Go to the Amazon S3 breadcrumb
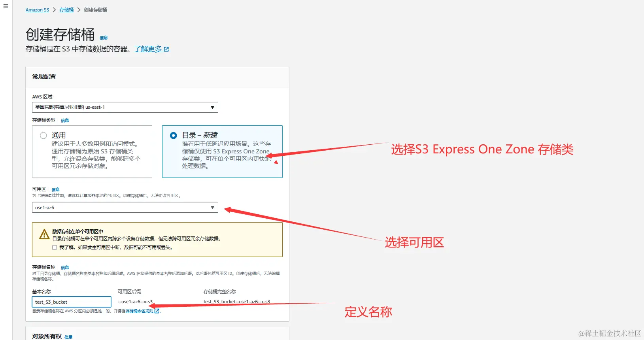 coord(37,10)
